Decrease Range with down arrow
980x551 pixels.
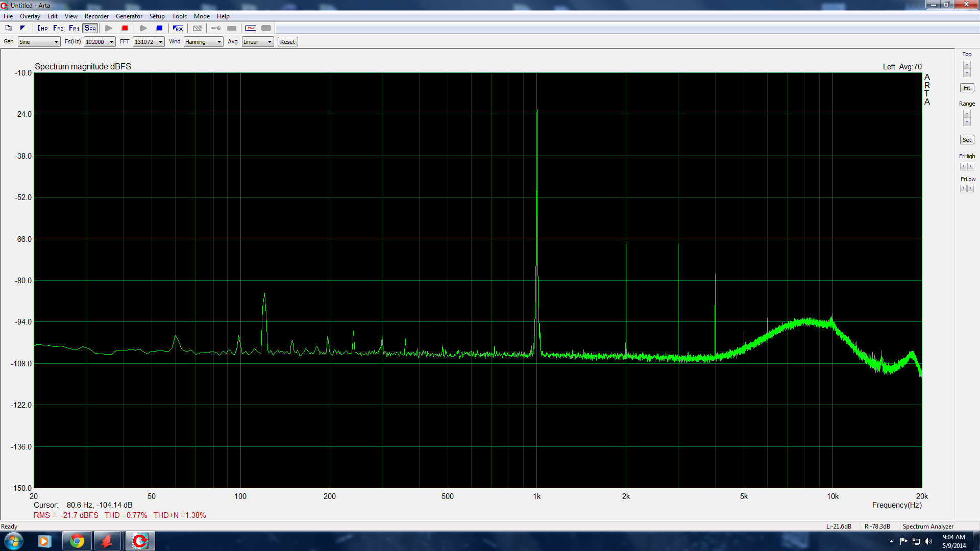[967, 122]
